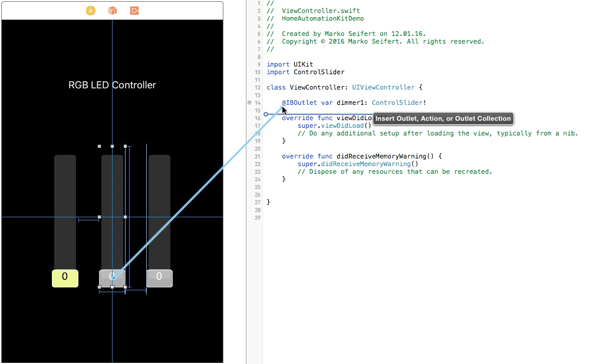Click the leftmost dark slider track
Viewport: 596px width, 364px height.
pyautogui.click(x=65, y=212)
